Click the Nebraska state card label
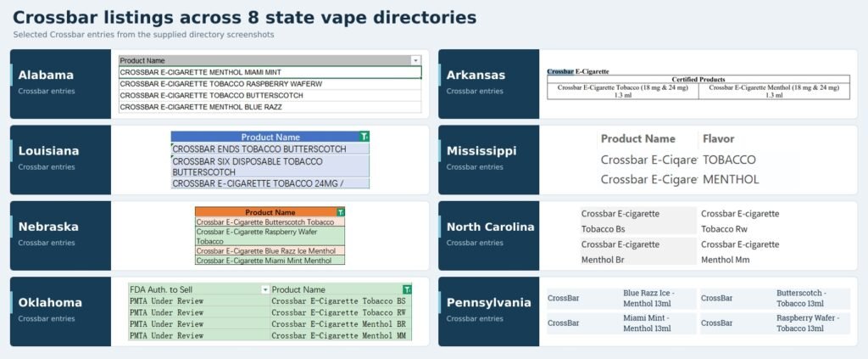Viewport: 868px width, 359px height. [48, 227]
